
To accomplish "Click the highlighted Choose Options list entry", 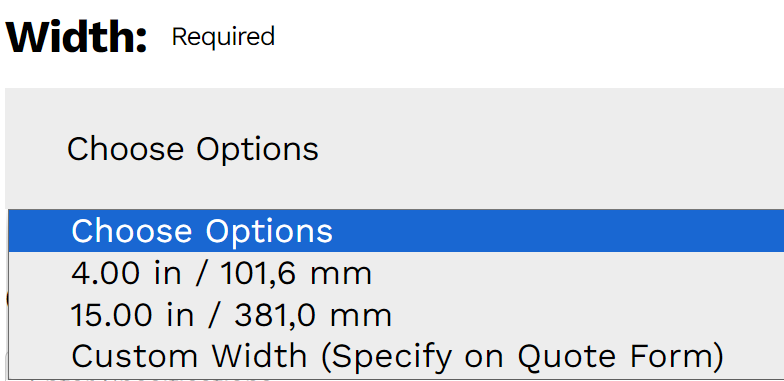I will click(396, 231).
